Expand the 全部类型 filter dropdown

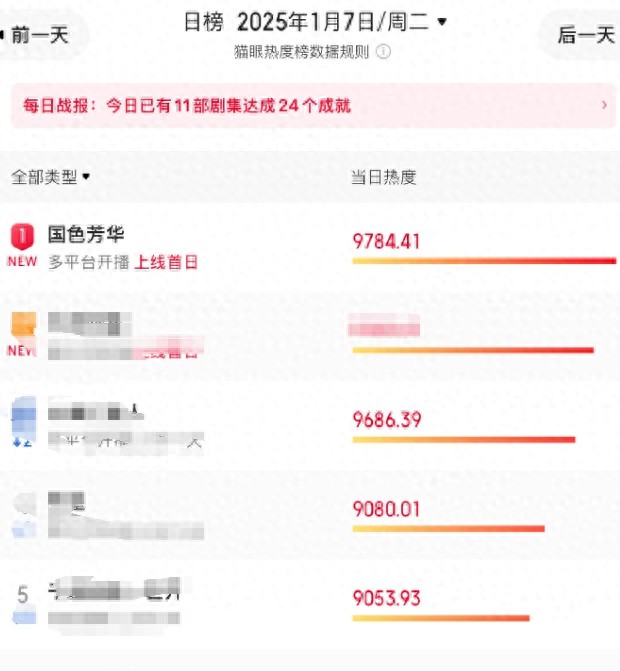[x=50, y=177]
